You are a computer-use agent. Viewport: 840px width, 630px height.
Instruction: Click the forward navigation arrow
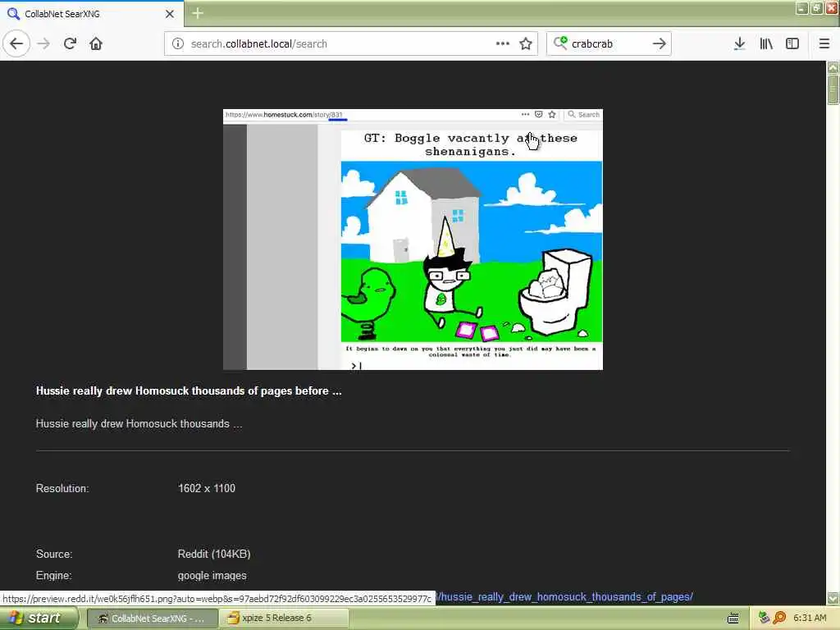tap(44, 43)
